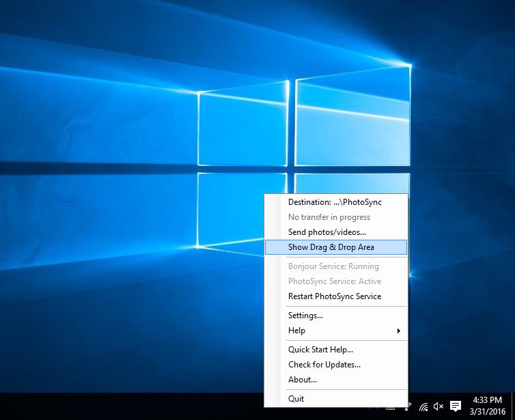Click Restart PhotoSync Service
Screen dimensions: 515x420
coord(335,296)
